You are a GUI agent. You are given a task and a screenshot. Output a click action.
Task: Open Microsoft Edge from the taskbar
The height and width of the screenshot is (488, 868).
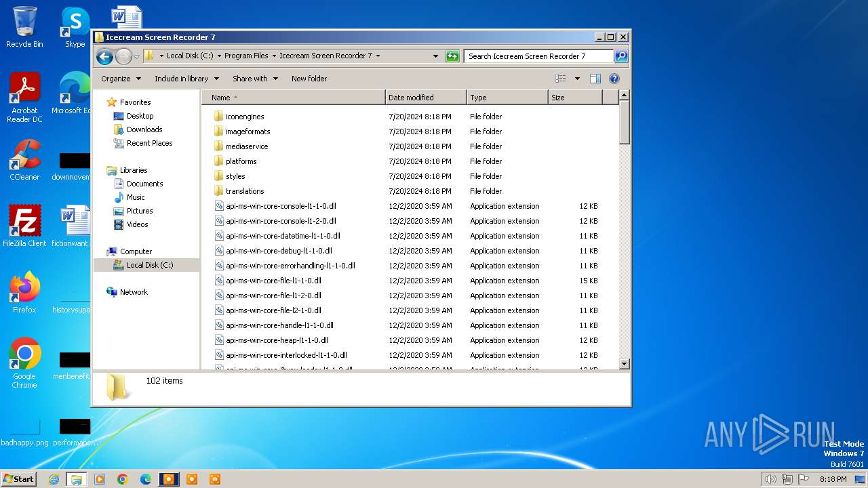click(146, 479)
